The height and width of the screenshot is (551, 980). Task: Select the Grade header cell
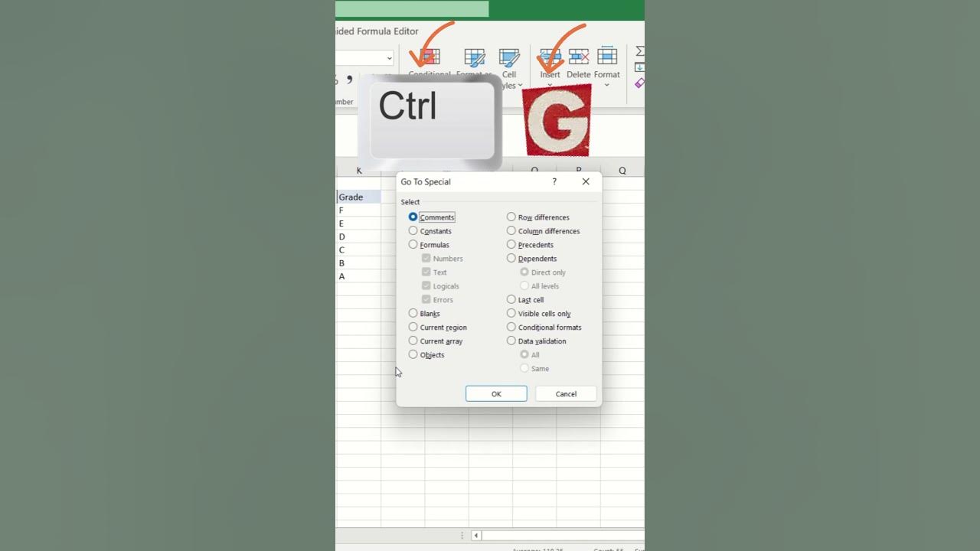point(359,197)
